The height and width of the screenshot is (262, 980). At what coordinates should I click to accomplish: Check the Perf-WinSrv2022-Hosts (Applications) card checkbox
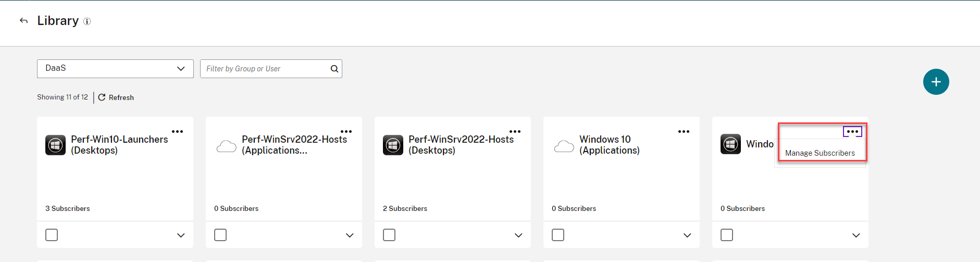point(220,235)
